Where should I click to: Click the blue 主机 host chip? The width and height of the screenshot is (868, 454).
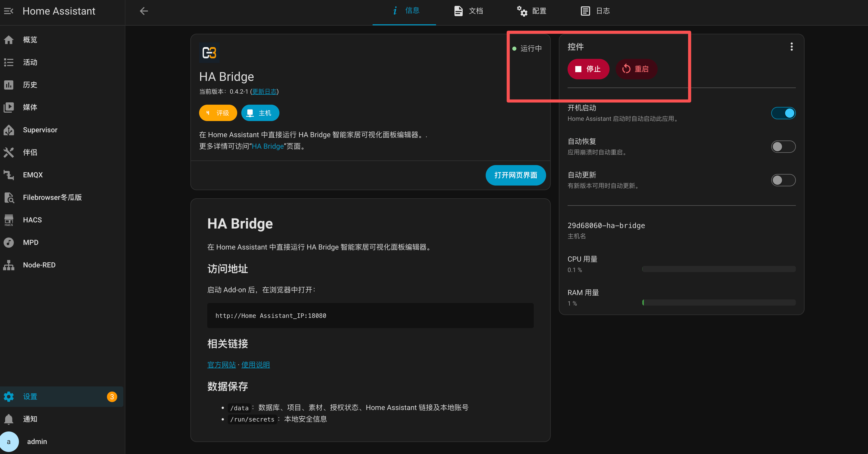pyautogui.click(x=260, y=113)
